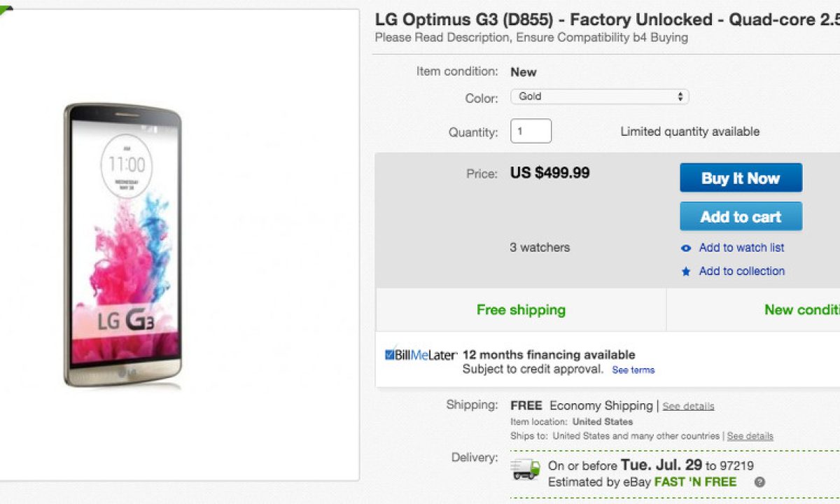840x504 pixels.
Task: Open the See terms financing link
Action: (x=633, y=370)
